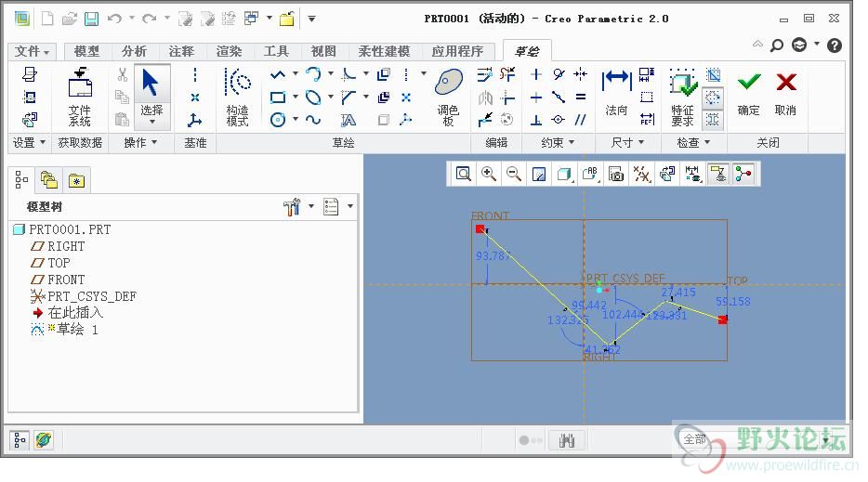Click the binoculars find button
This screenshot has width=868, height=482.
point(567,440)
